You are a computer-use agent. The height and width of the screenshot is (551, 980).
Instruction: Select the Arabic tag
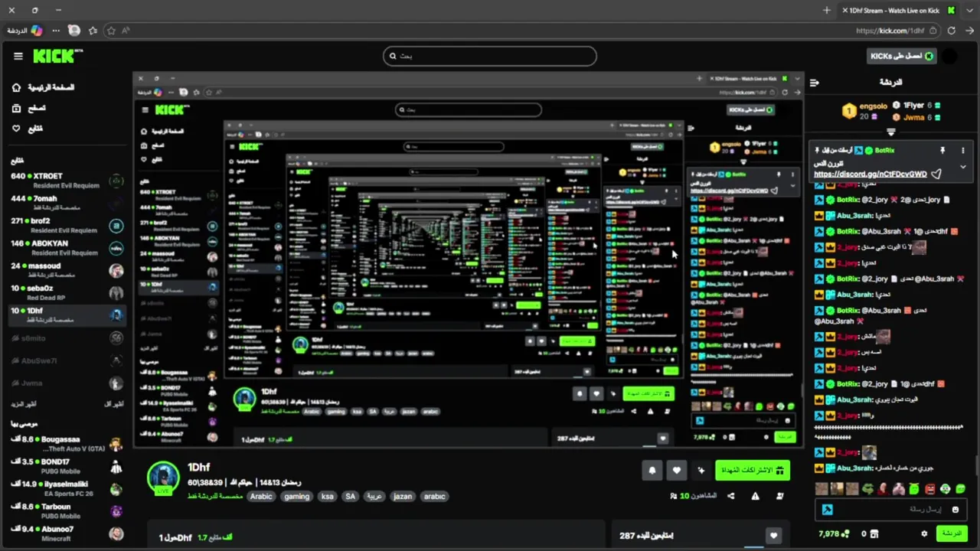(261, 496)
